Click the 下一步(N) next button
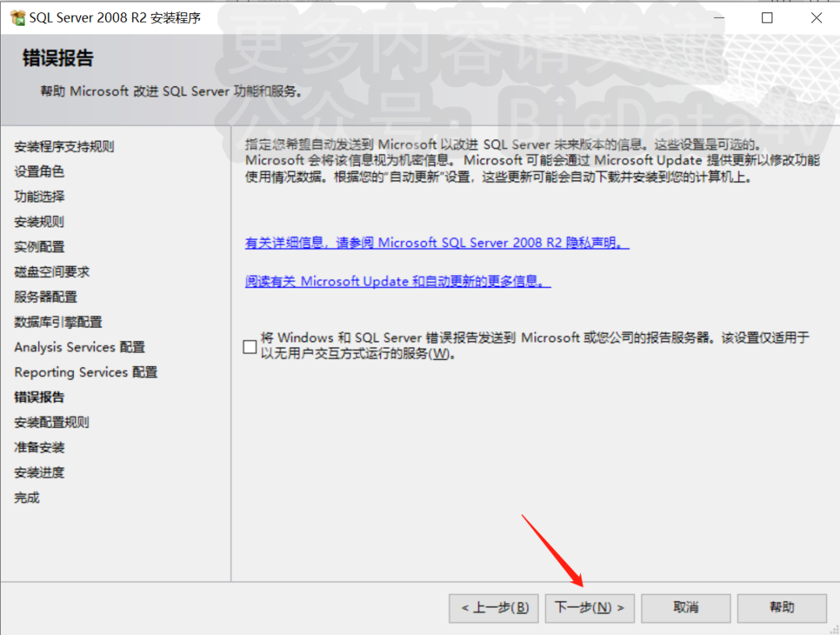The height and width of the screenshot is (635, 840). (x=590, y=608)
